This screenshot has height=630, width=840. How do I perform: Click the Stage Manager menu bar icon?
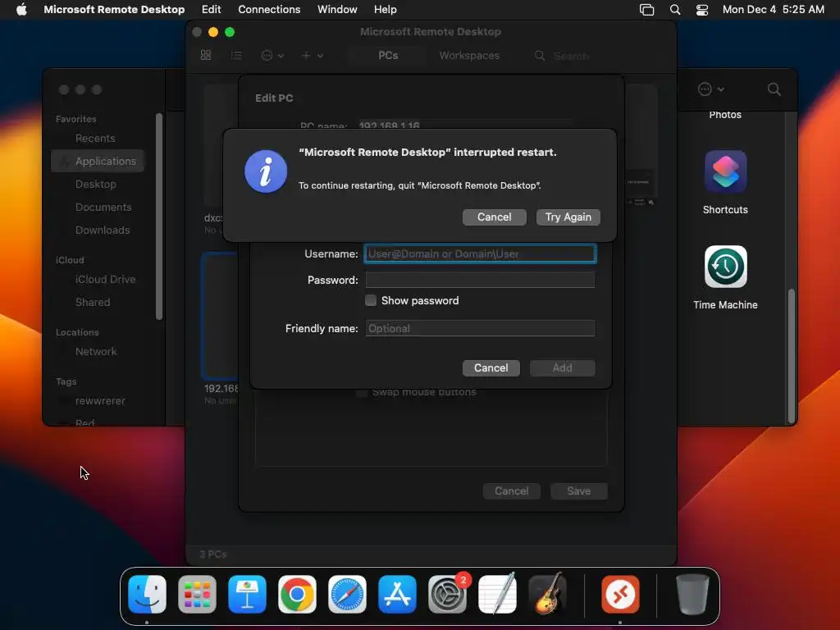646,10
